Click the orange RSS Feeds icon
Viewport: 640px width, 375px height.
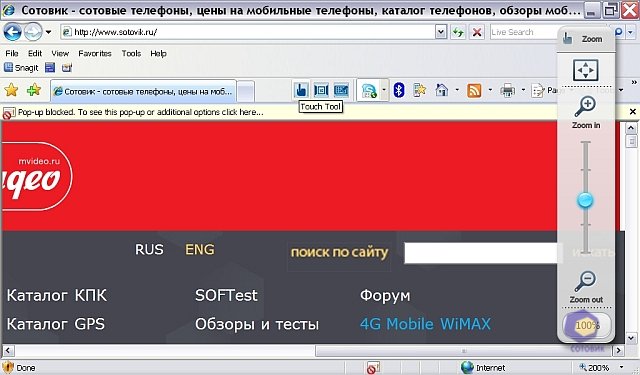[x=474, y=90]
